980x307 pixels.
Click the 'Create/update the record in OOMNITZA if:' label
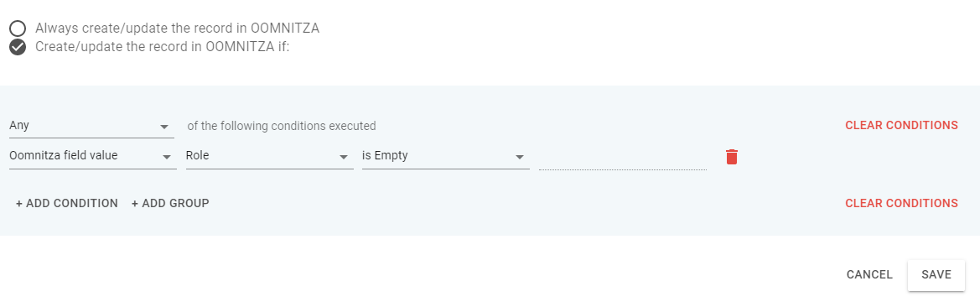pyautogui.click(x=163, y=47)
